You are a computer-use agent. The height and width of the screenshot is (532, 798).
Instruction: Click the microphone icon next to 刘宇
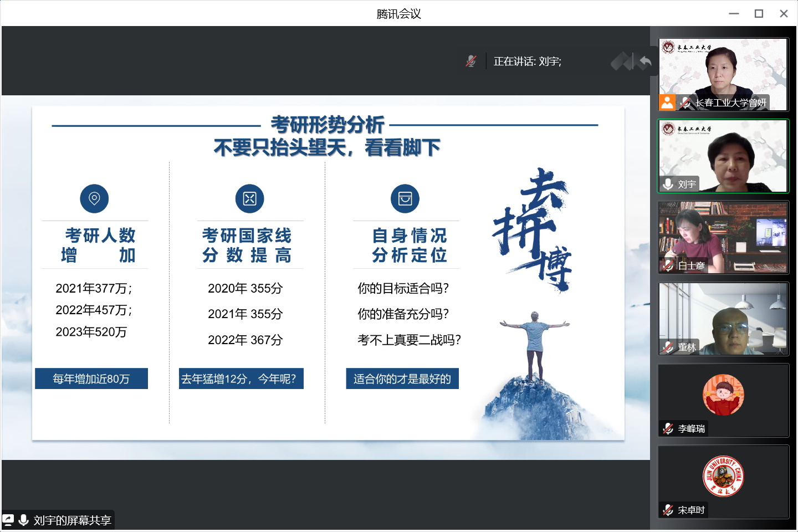click(668, 184)
